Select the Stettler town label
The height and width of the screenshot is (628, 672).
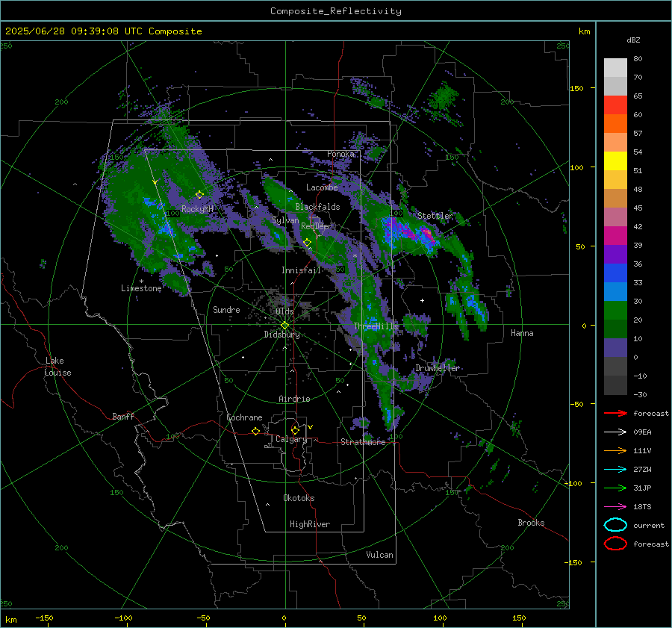(x=435, y=216)
